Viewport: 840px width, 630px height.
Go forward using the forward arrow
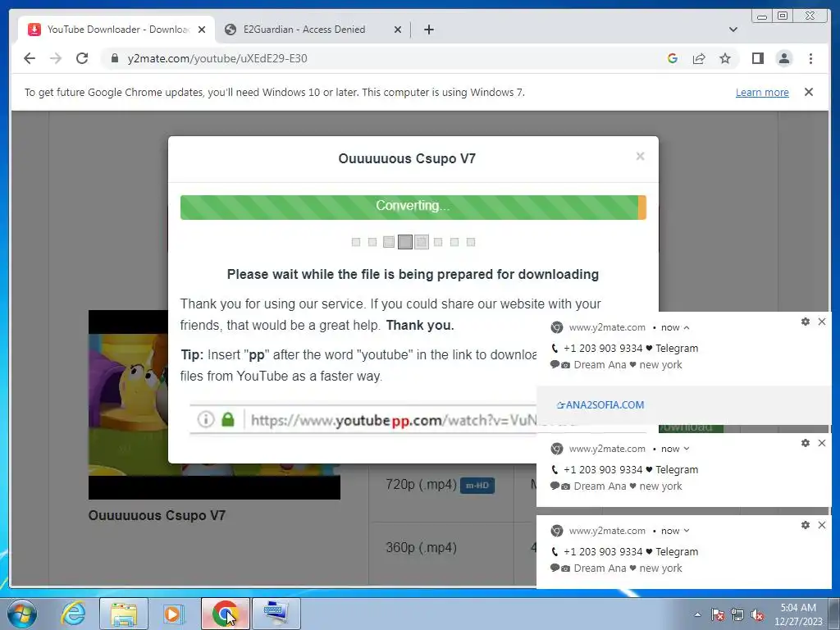click(56, 58)
